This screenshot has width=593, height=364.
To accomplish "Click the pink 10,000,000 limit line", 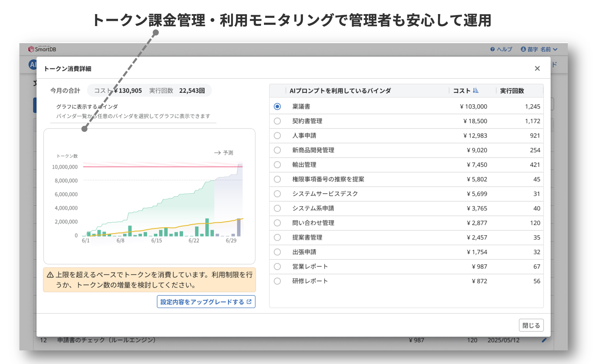I will [151, 166].
